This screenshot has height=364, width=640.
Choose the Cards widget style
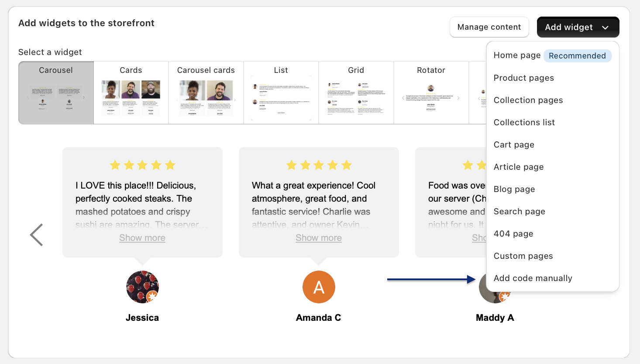[131, 93]
